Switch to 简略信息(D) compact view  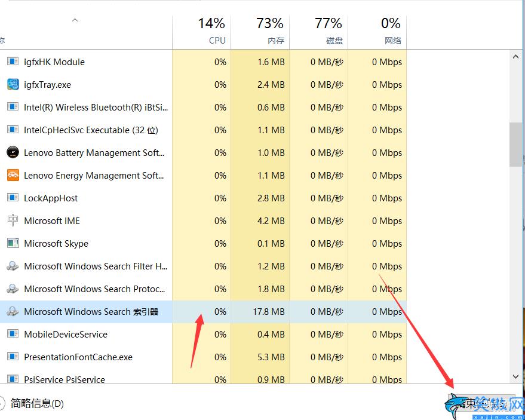(37, 403)
